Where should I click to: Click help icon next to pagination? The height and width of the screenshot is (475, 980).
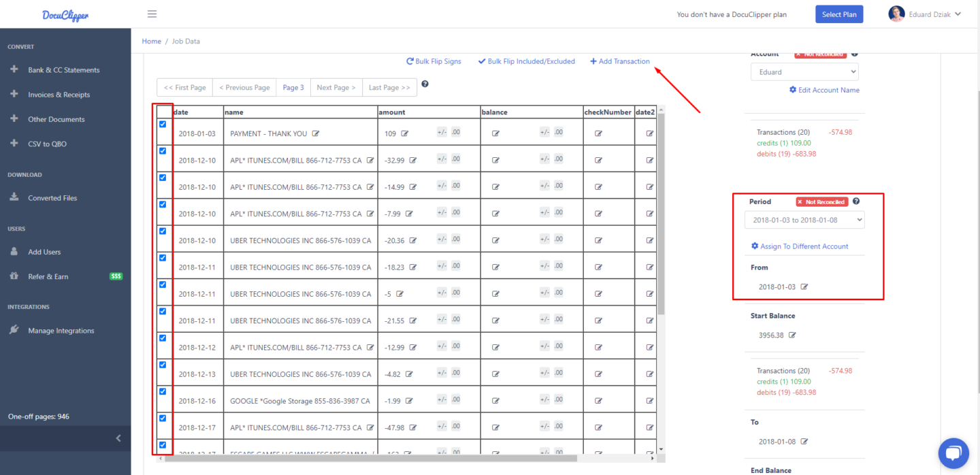(x=425, y=84)
